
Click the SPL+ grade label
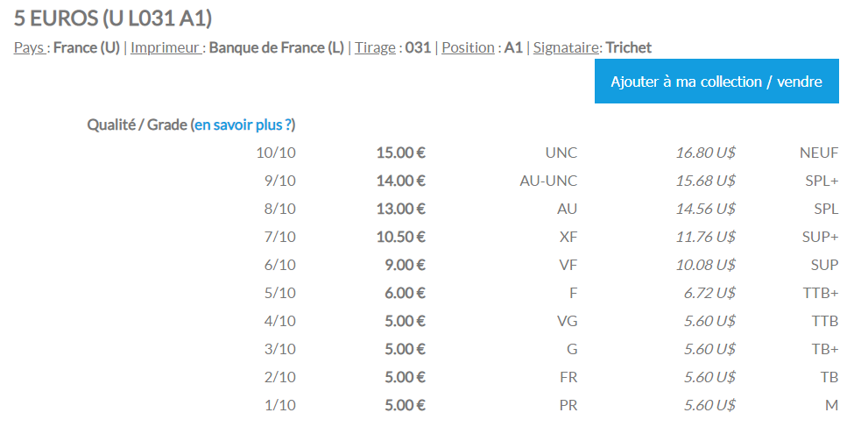point(822,181)
